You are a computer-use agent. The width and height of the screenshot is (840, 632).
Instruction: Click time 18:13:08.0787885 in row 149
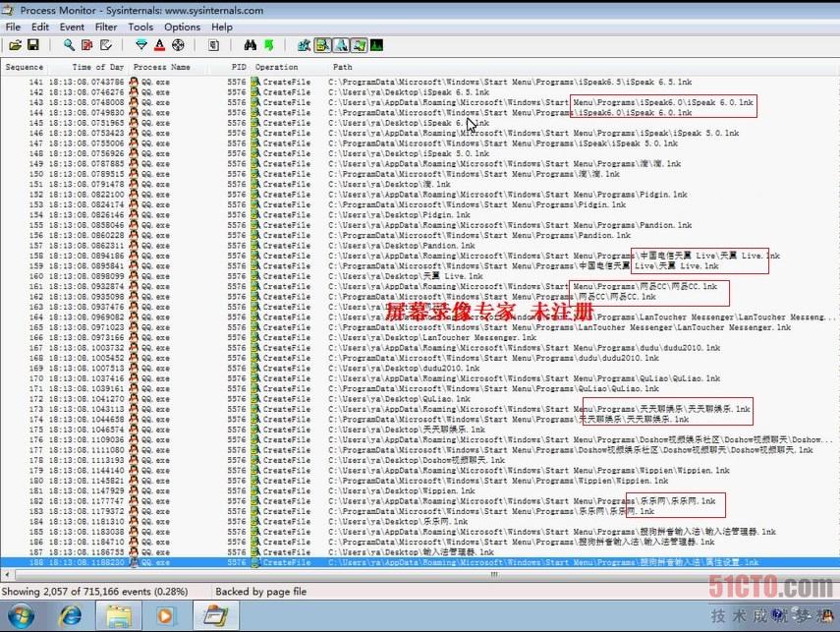86,163
